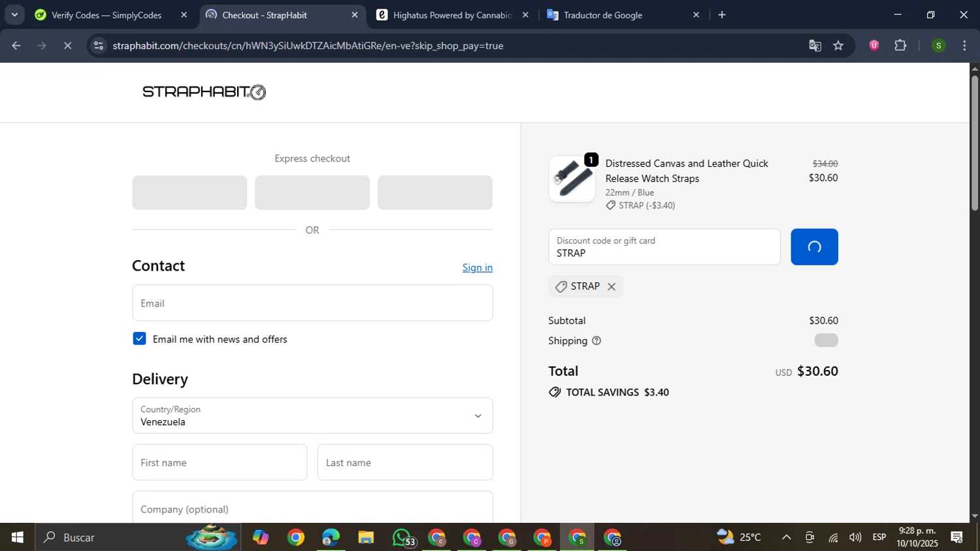The image size is (980, 551).
Task: Remove the STRAP discount tag
Action: [x=612, y=286]
